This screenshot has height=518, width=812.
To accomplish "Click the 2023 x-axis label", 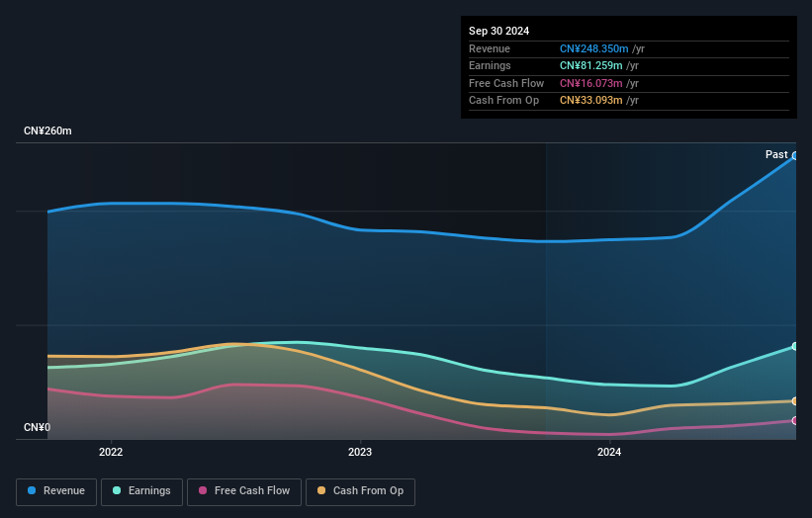I will pyautogui.click(x=360, y=452).
